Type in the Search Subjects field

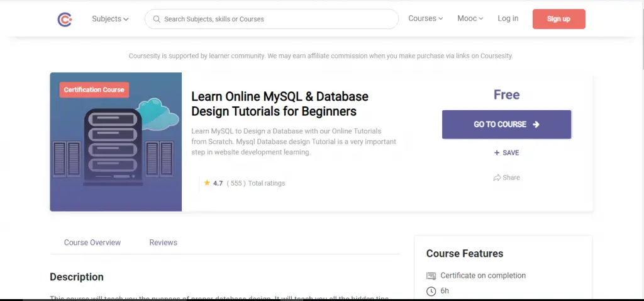[277, 19]
